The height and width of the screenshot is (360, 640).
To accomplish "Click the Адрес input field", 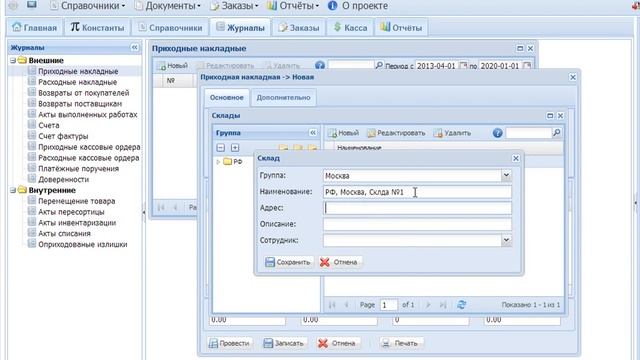I will (x=417, y=208).
